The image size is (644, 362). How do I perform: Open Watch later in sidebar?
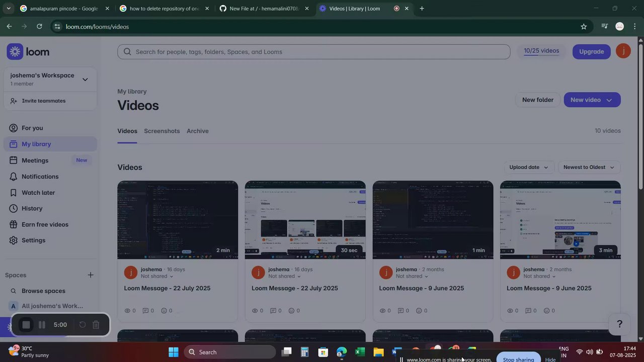point(38,193)
